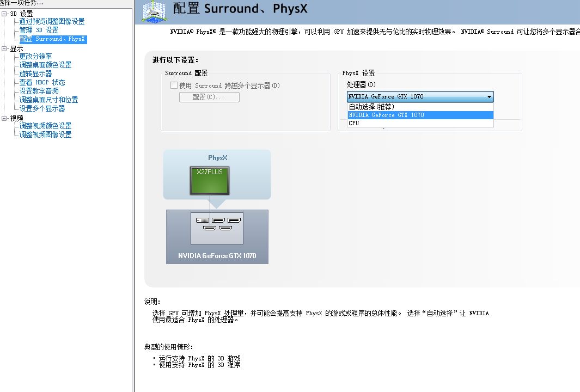Collapse the 视频 tree node
The height and width of the screenshot is (392, 580).
click(x=4, y=118)
